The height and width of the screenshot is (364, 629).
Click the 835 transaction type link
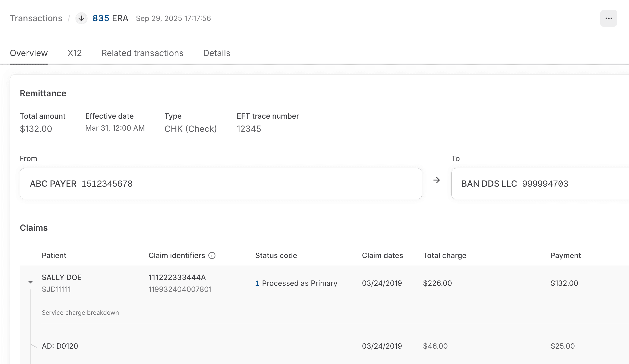point(101,19)
